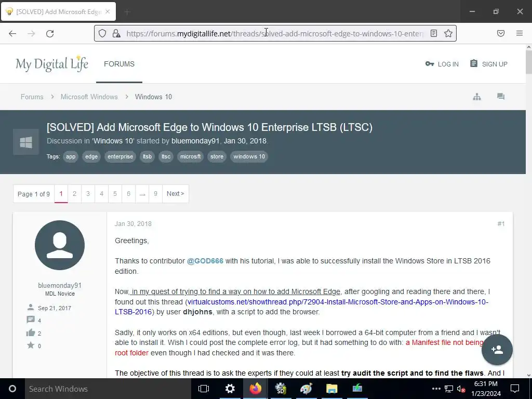Click the page vertical scrollbar thumb

coord(528,62)
